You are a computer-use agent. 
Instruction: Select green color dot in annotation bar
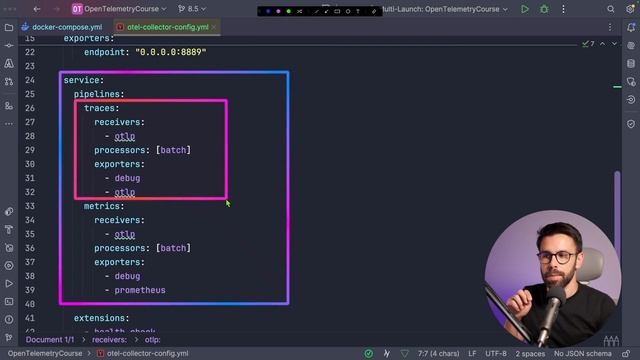pyautogui.click(x=289, y=11)
